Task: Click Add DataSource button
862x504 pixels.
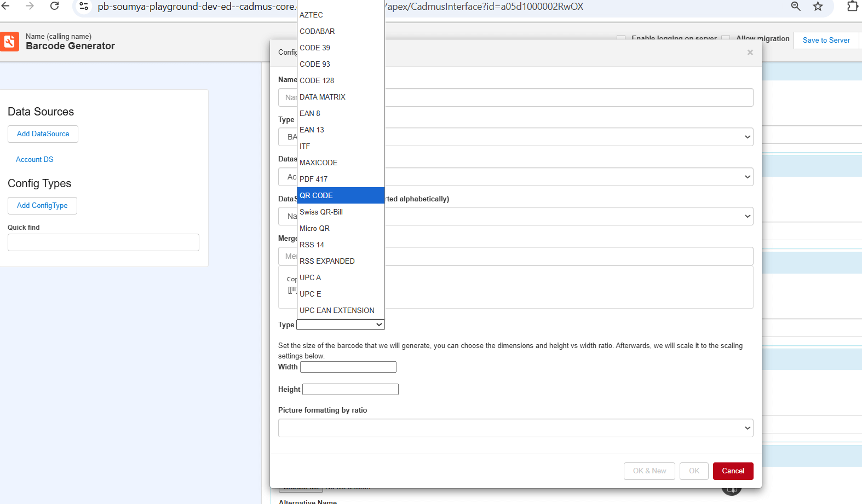Action: coord(43,134)
